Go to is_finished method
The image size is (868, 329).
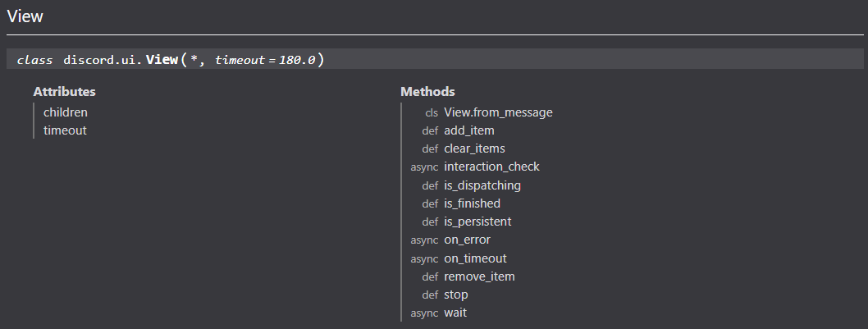[473, 203]
